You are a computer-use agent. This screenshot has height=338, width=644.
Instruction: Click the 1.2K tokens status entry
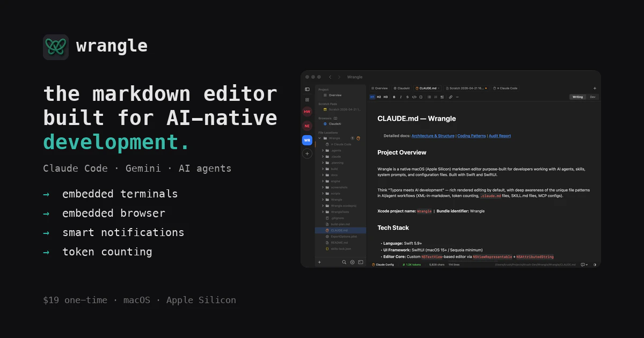(x=412, y=264)
